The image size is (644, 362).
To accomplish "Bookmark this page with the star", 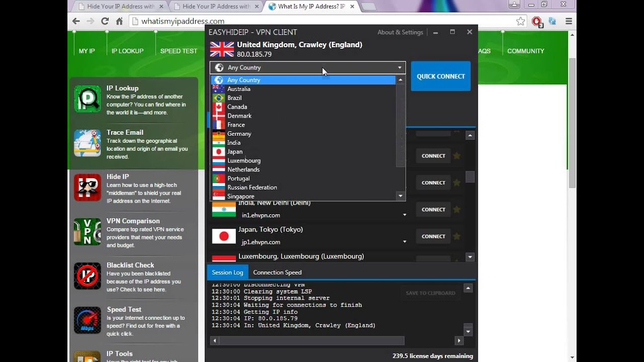I will [521, 21].
